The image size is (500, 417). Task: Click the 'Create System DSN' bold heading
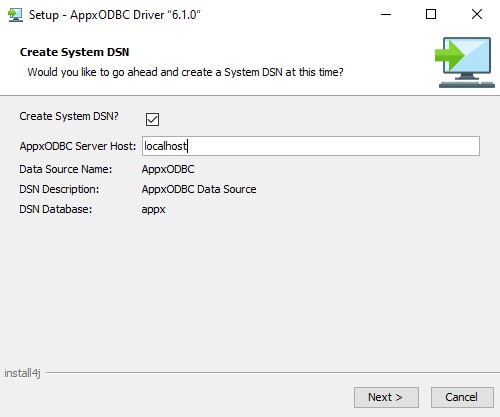[74, 52]
